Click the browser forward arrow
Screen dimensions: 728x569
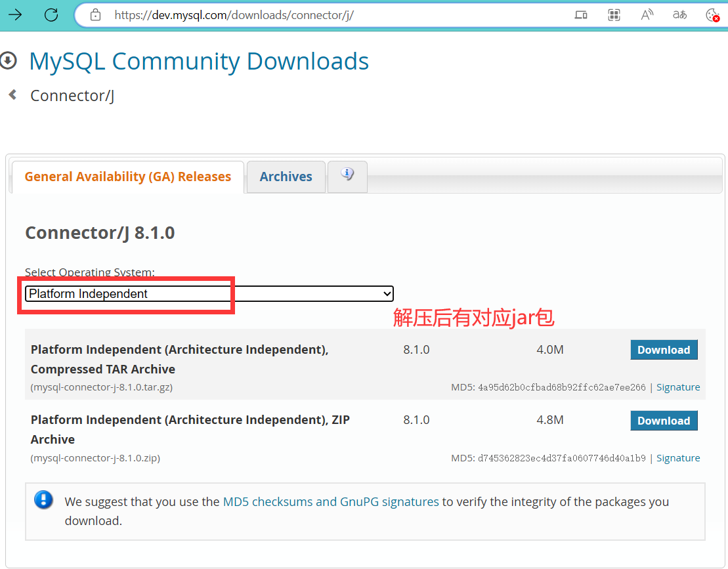(15, 15)
